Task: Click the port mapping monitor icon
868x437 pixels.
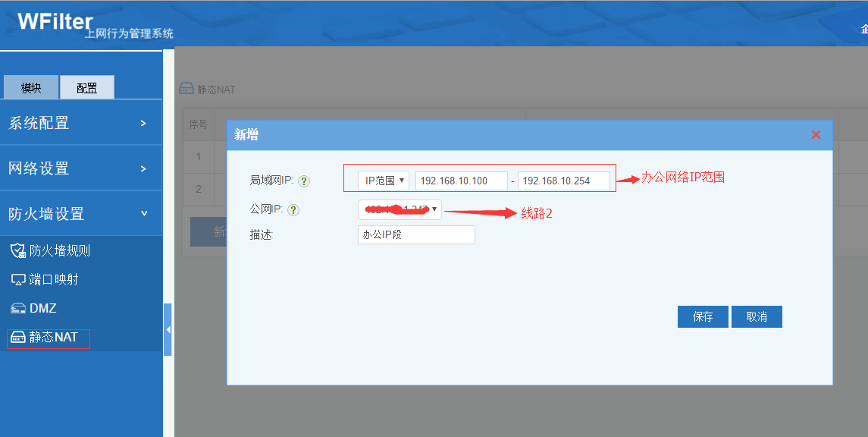Action: click(17, 279)
